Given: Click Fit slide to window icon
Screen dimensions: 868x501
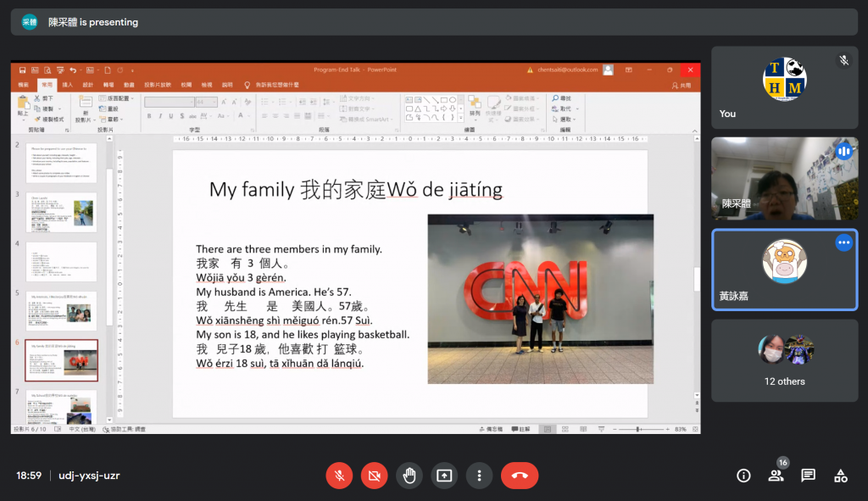Looking at the screenshot, I should 695,429.
